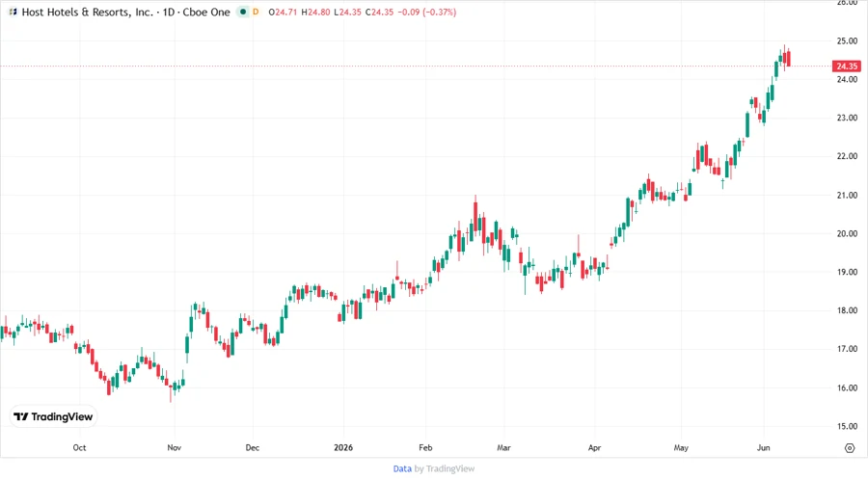868x480 pixels.
Task: Click the 19.00 price axis label
Action: (847, 272)
